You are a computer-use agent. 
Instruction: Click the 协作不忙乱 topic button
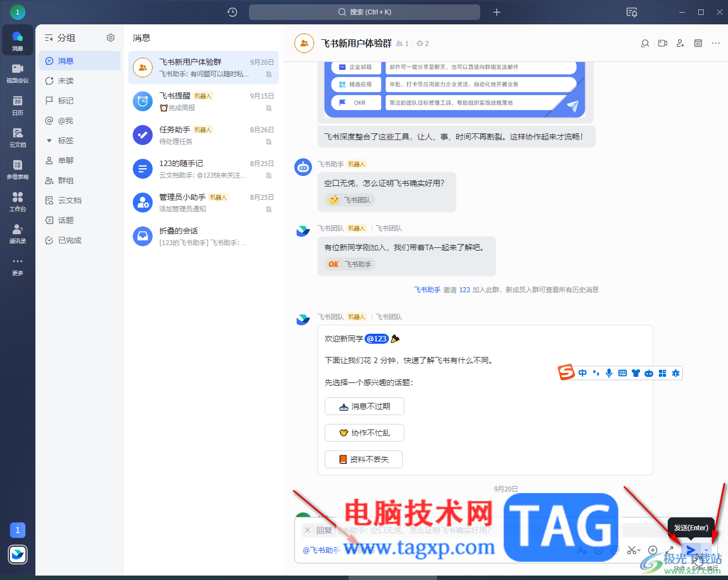(365, 433)
